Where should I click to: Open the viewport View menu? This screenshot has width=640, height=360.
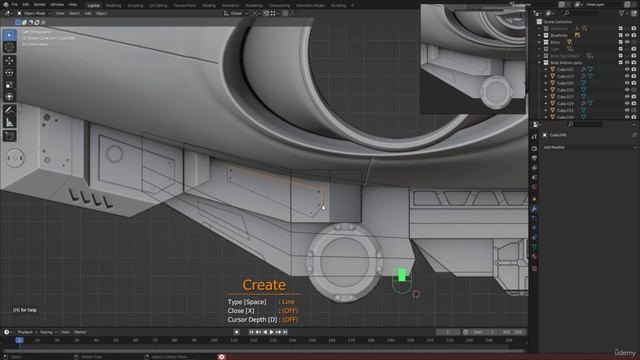tap(60, 13)
